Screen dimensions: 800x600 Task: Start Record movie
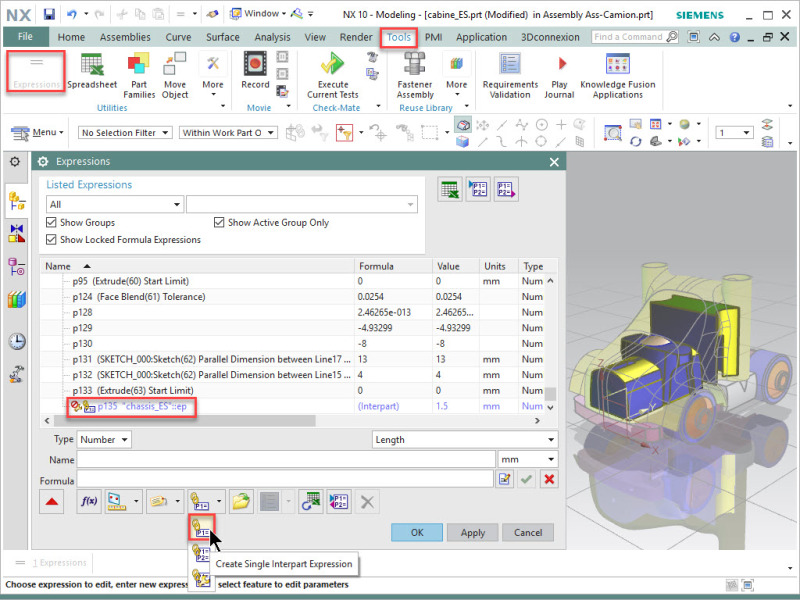point(255,71)
